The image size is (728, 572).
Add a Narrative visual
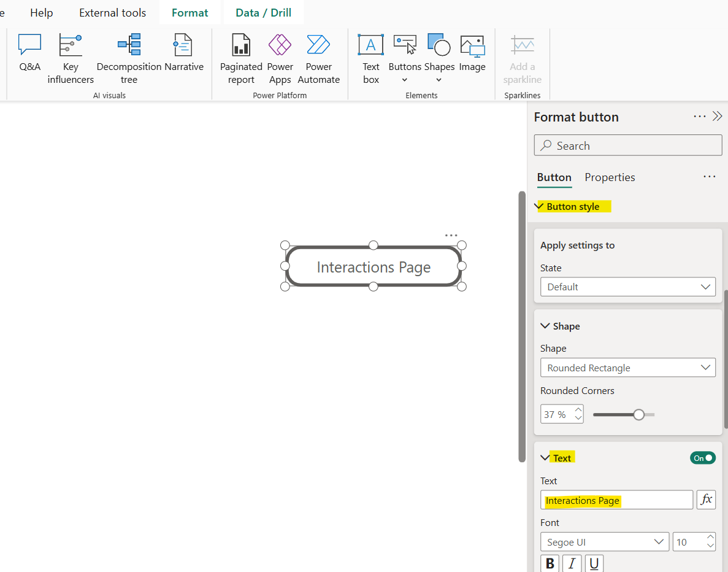(x=182, y=52)
